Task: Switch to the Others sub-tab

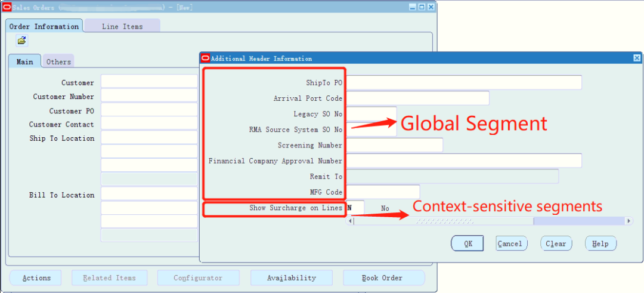Action: [58, 61]
